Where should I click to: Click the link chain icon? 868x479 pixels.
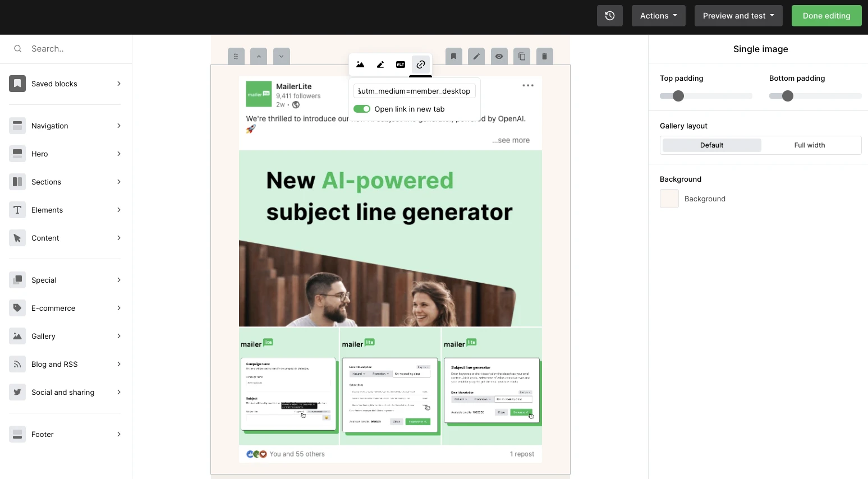[x=421, y=65]
